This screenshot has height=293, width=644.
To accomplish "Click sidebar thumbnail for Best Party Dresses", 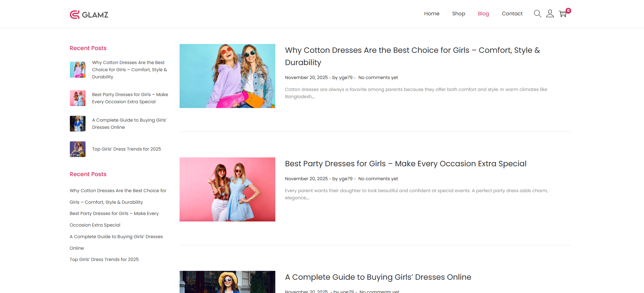I will pyautogui.click(x=78, y=98).
